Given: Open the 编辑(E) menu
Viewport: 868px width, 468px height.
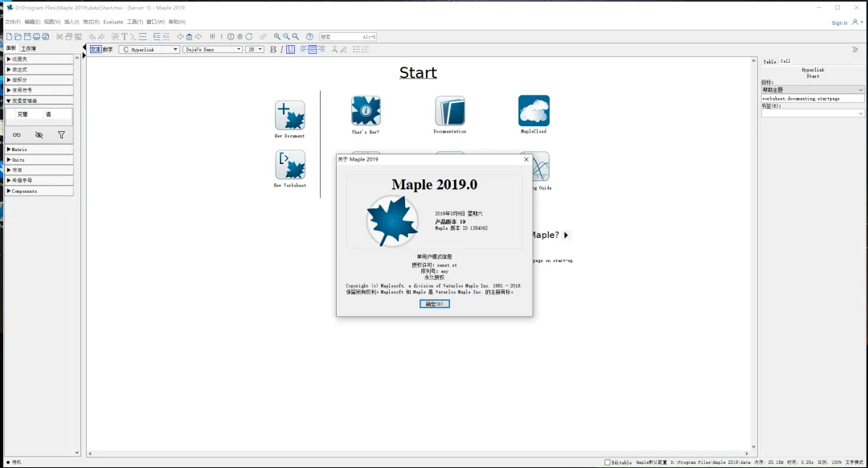Looking at the screenshot, I should (x=32, y=23).
